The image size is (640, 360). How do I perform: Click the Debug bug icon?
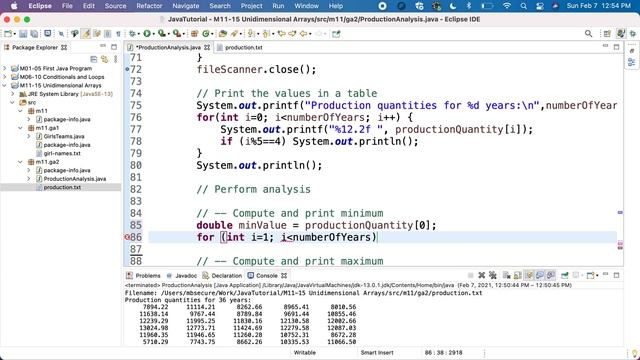[132, 34]
